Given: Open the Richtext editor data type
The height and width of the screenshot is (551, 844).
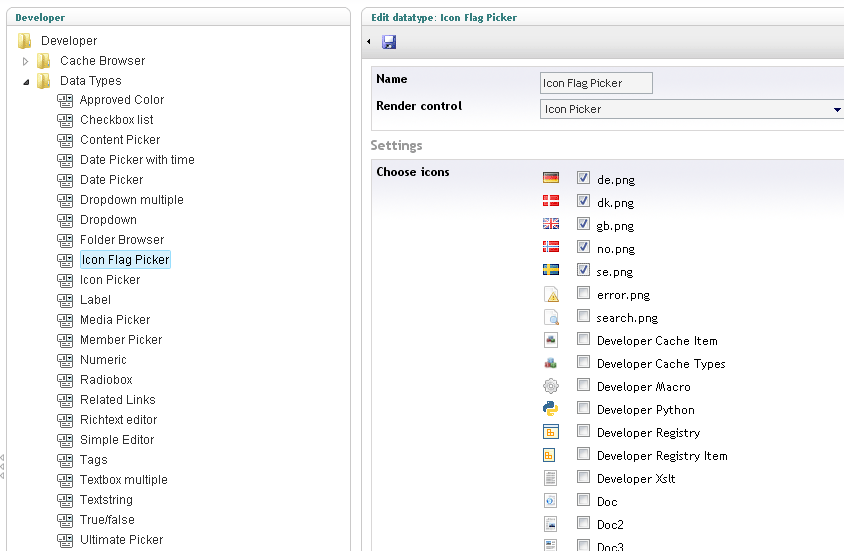Looking at the screenshot, I should [118, 420].
